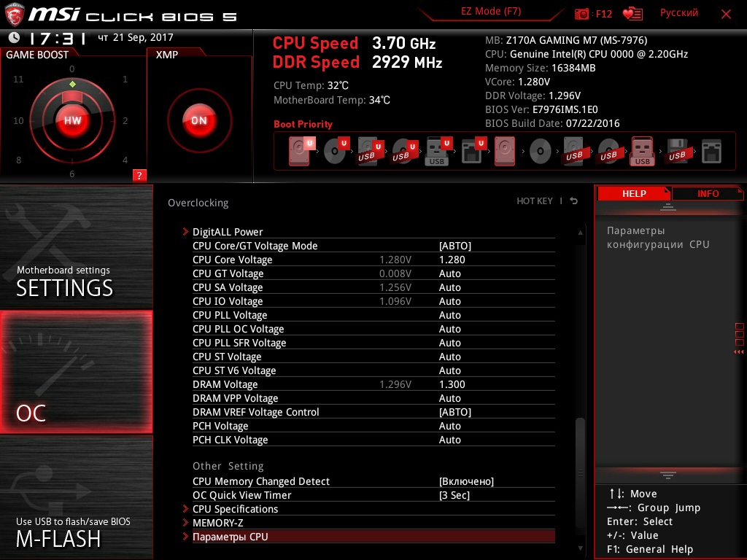Select the first UEFI hard disk boot device
747x560 pixels.
(301, 151)
